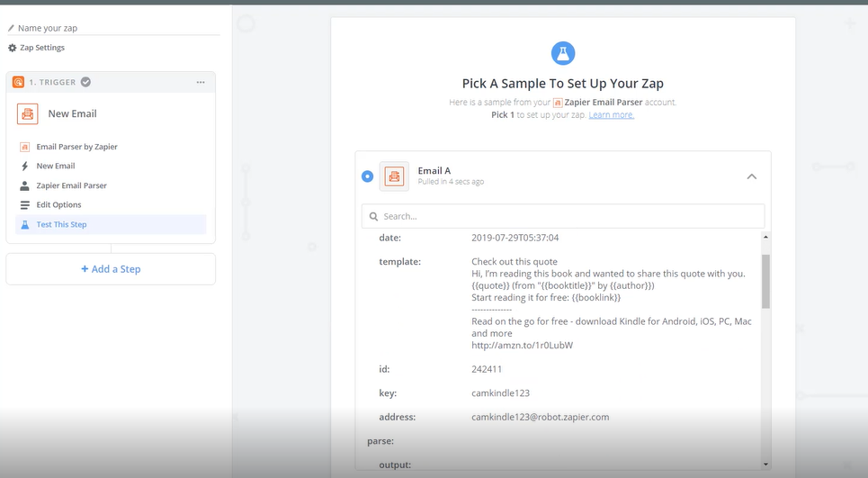Click the Email A parser app icon
868x478 pixels.
coord(394,176)
